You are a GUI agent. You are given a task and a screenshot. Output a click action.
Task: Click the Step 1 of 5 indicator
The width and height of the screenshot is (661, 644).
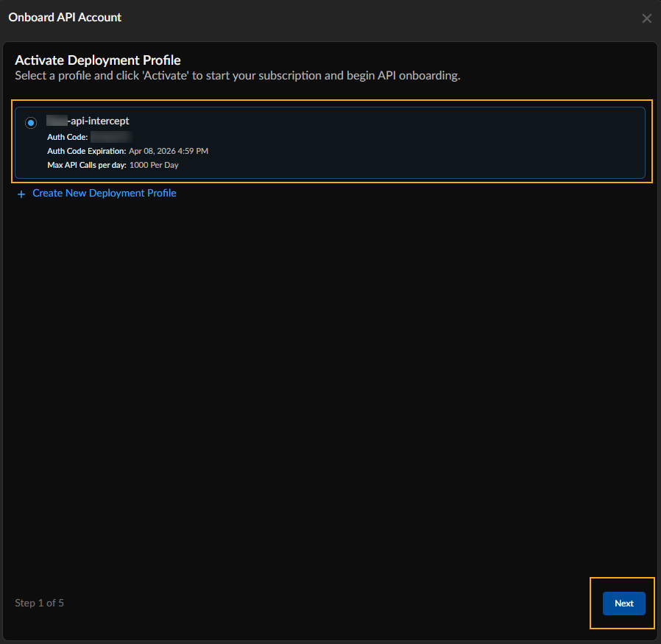[x=39, y=603]
